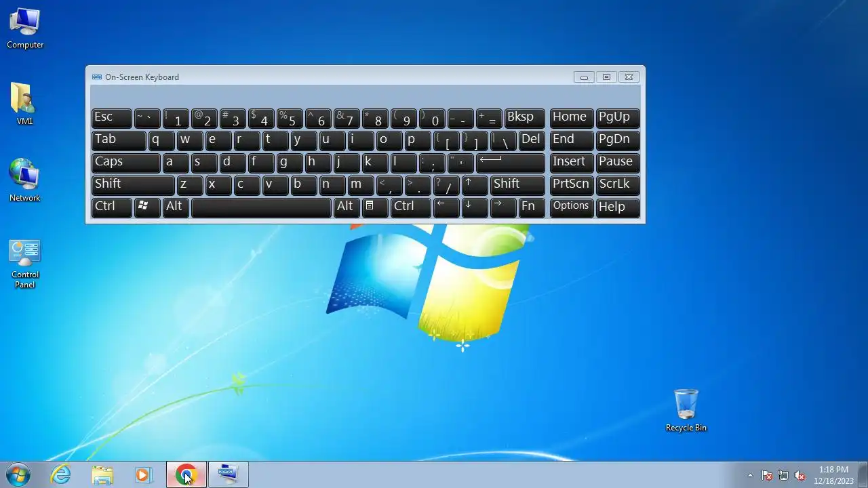Launch Internet Explorer from taskbar

[61, 474]
